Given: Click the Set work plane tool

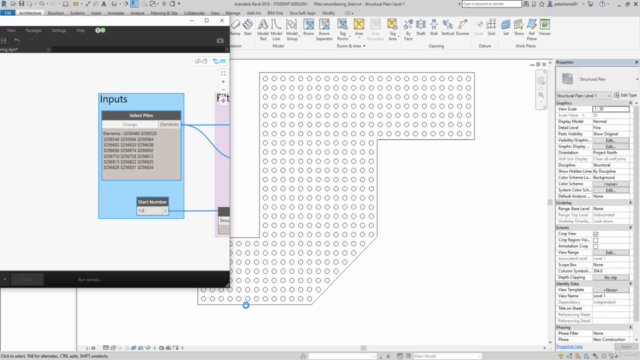Looking at the screenshot, I should point(506,27).
